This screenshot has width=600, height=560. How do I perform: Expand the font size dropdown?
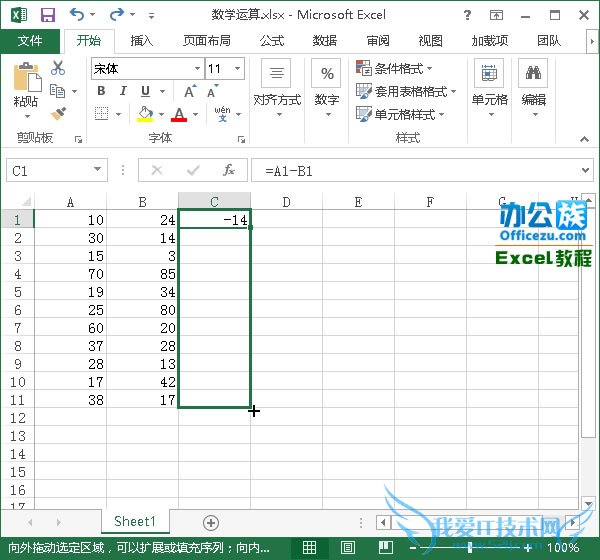coord(237,69)
